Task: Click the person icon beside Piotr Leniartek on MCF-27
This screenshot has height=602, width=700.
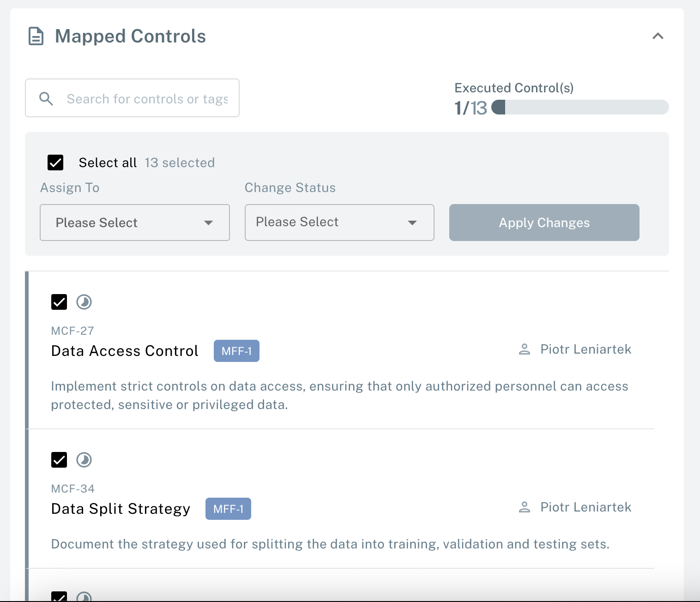Action: click(524, 349)
